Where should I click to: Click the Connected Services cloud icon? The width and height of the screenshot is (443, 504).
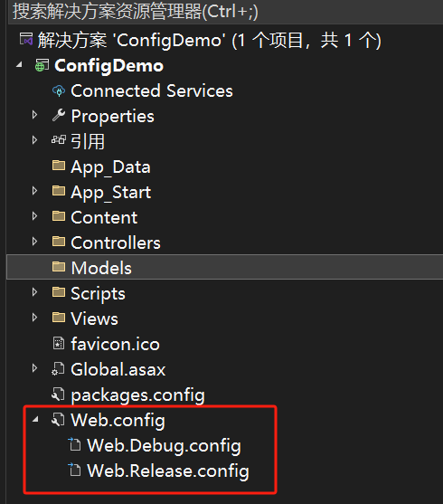pos(59,91)
